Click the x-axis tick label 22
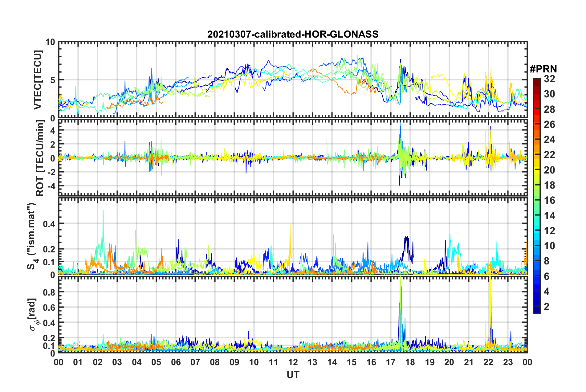The height and width of the screenshot is (392, 586). point(488,362)
